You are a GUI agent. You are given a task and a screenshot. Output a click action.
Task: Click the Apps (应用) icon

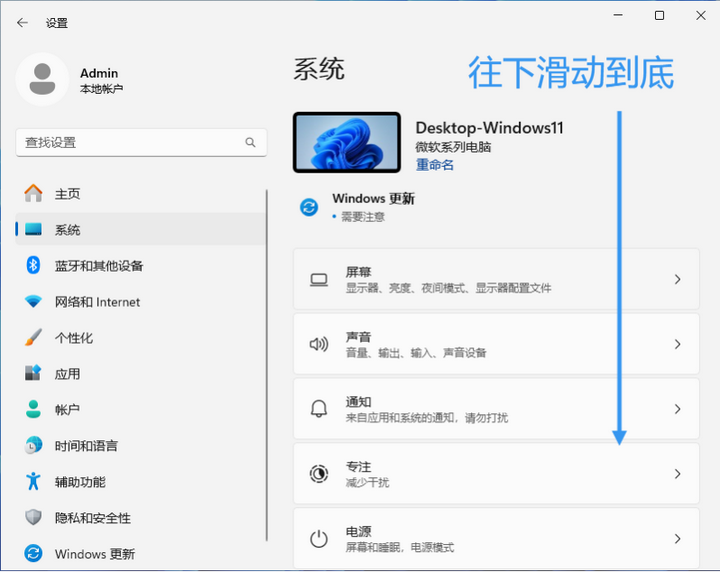(33, 373)
